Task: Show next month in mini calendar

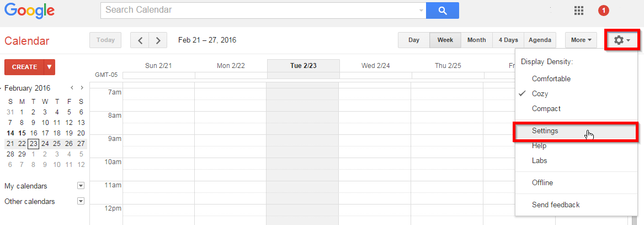Action: pos(82,87)
